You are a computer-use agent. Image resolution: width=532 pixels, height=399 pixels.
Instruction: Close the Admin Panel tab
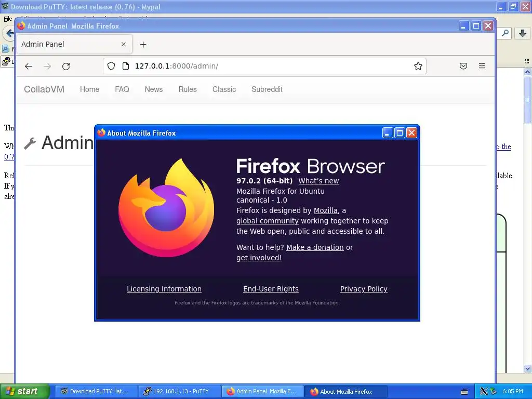pyautogui.click(x=124, y=44)
